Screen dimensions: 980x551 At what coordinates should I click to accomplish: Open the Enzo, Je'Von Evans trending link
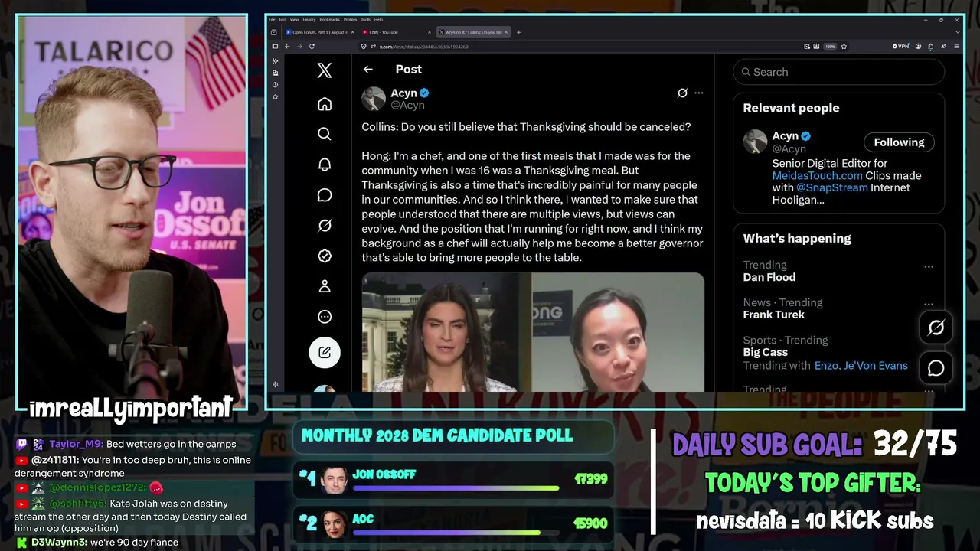(x=861, y=365)
